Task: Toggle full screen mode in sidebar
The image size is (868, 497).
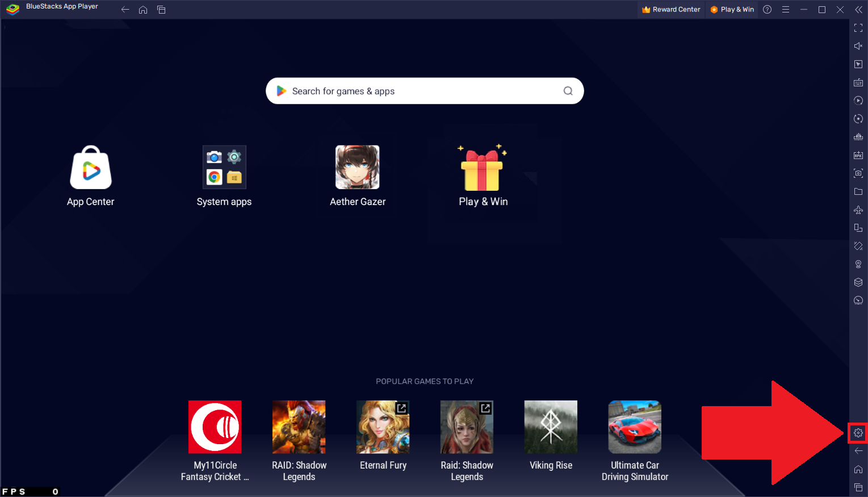Action: (858, 28)
